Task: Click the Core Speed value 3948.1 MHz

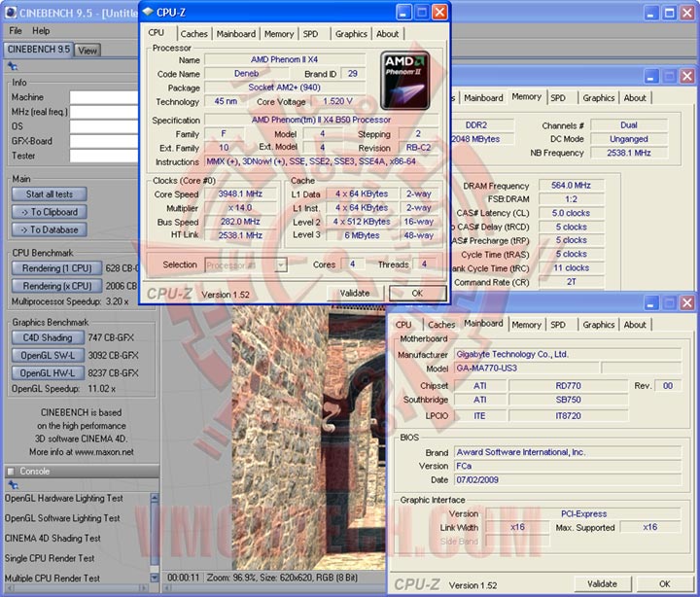Action: click(240, 194)
